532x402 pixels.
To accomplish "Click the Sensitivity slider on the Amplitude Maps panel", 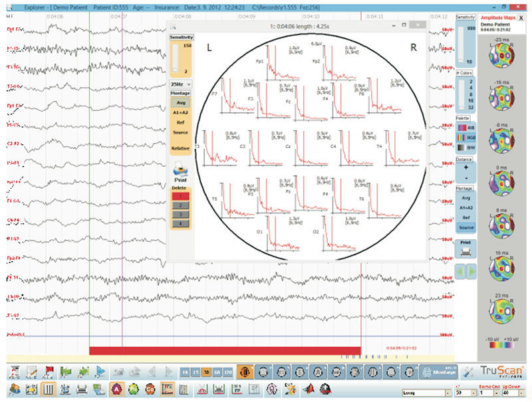I will (460, 45).
